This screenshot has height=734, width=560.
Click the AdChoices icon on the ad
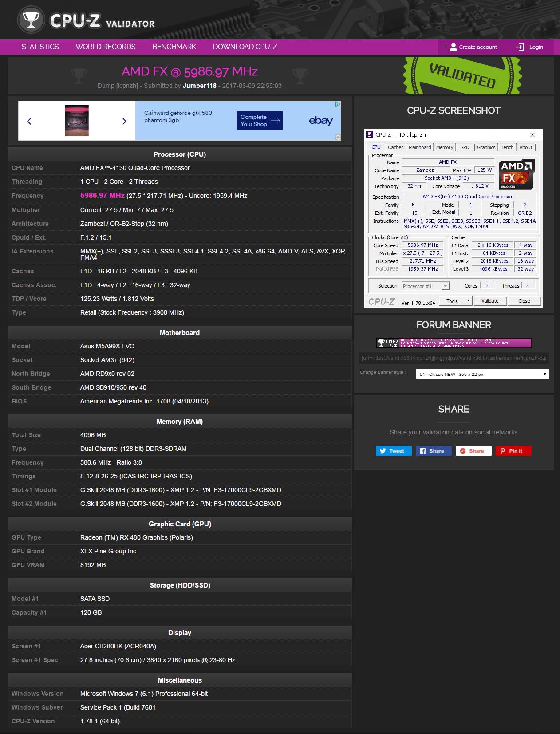point(338,104)
